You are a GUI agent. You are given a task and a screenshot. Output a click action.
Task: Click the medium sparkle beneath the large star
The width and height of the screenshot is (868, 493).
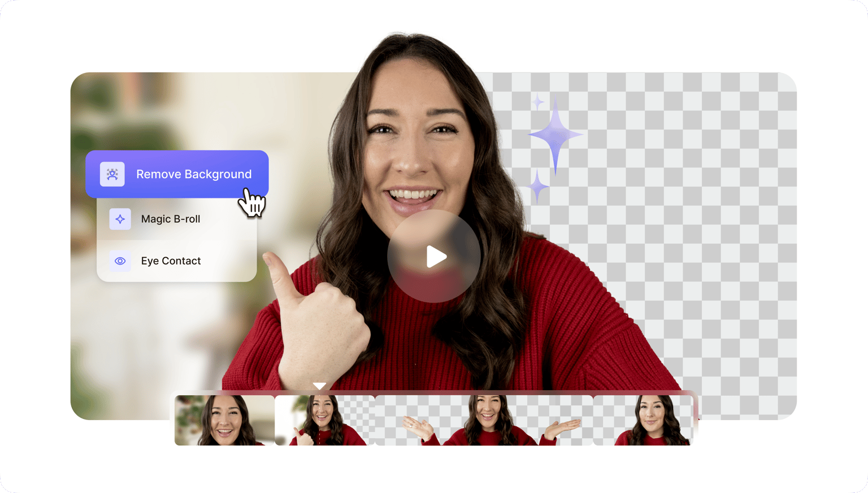tap(537, 187)
